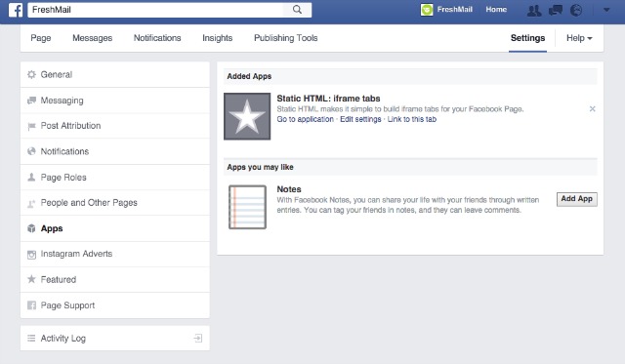Click Add App for Notes
This screenshot has width=625, height=364.
(577, 199)
